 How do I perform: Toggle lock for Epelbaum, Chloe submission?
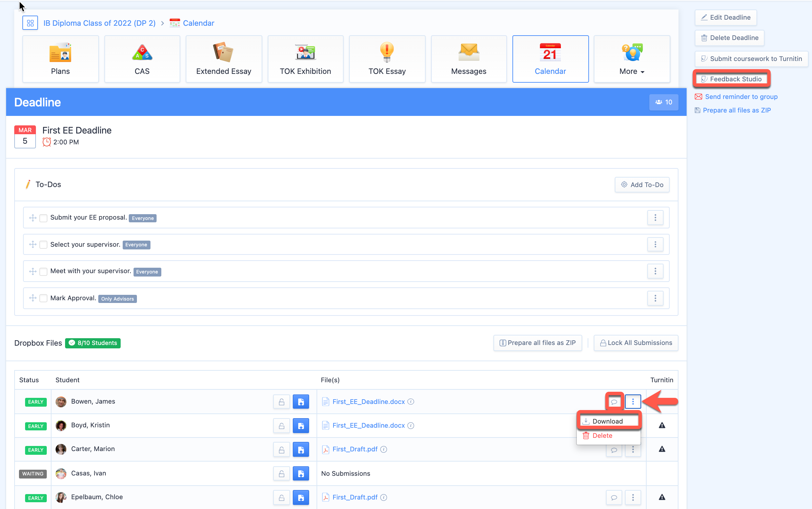point(282,497)
